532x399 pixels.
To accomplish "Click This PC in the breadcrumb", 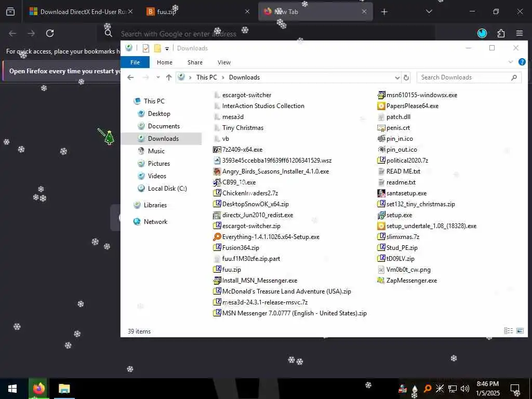I will [x=206, y=77].
